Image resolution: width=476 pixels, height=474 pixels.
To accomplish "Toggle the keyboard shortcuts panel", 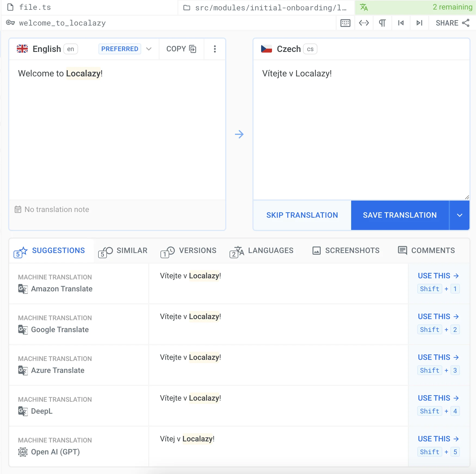I will 345,23.
